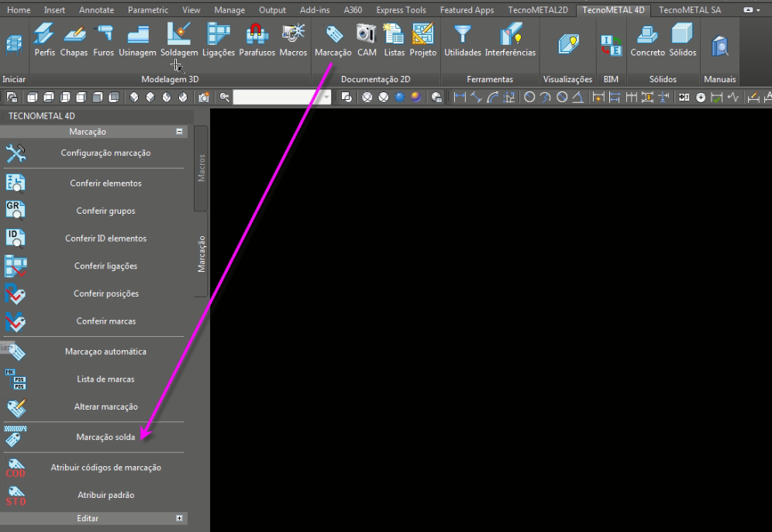
Task: Open the View ribbon tab
Action: point(191,10)
